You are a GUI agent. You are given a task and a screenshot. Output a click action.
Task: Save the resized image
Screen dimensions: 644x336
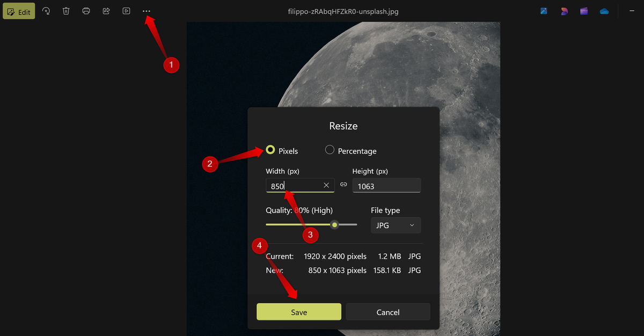click(299, 312)
